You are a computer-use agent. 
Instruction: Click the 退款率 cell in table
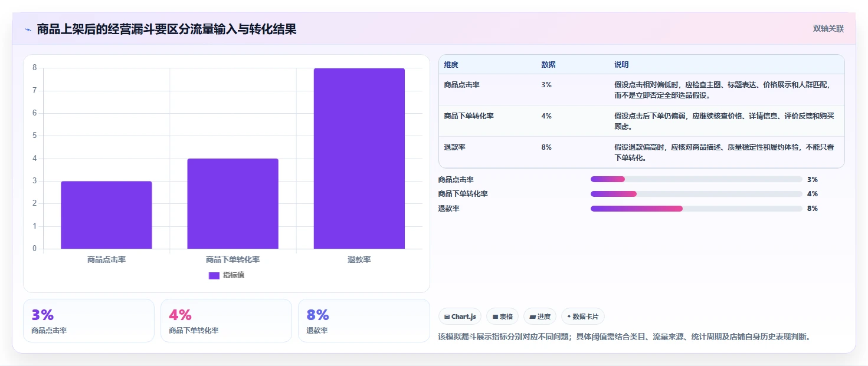[455, 147]
